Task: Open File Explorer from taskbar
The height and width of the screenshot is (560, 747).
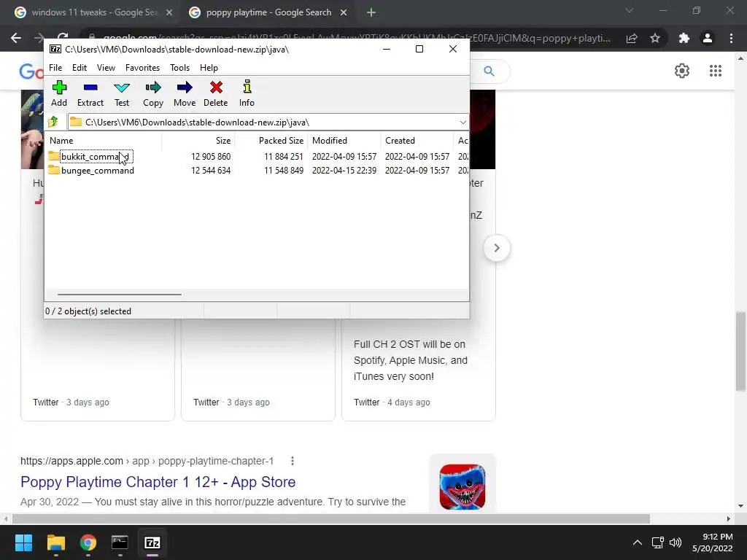Action: 55,542
